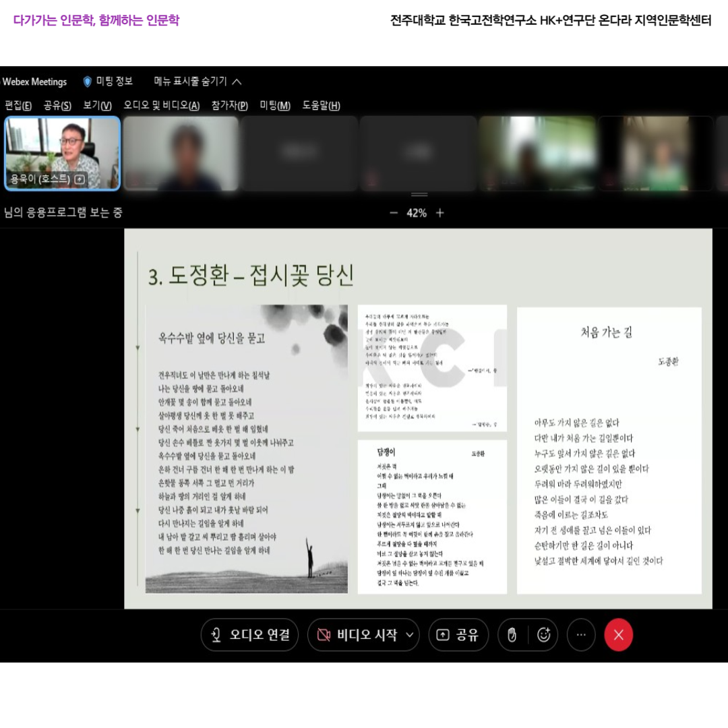Click the 42% zoom level indicator
728x728 pixels.
point(417,213)
